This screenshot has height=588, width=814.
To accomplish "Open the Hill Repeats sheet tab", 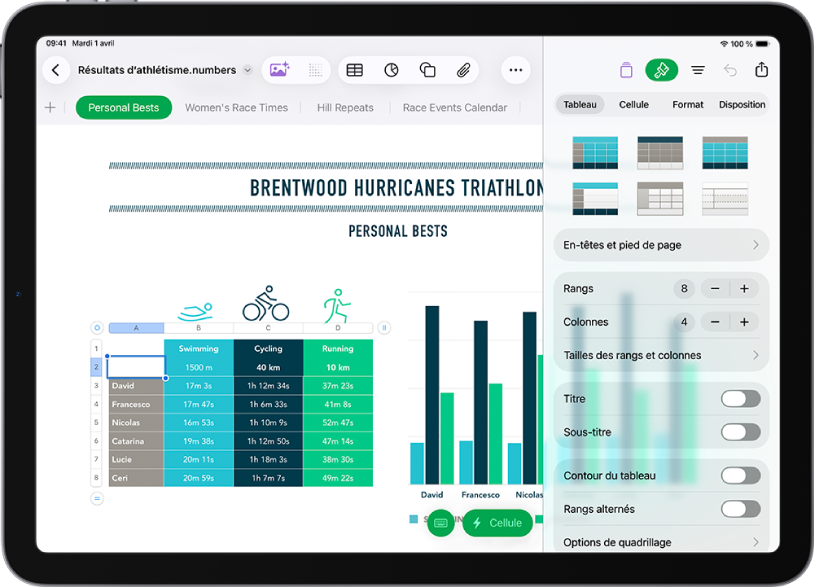I will pos(345,107).
